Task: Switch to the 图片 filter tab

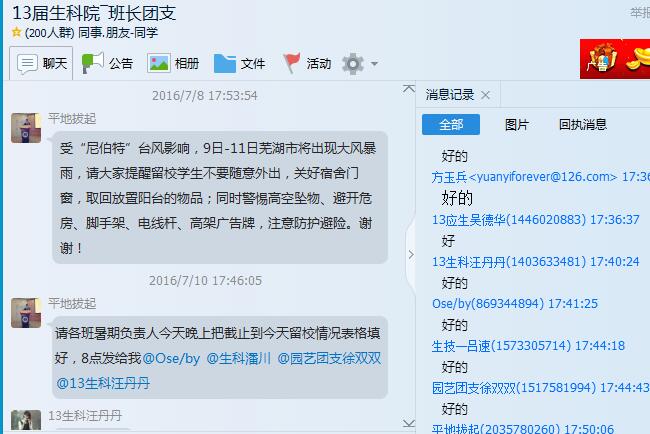Action: 517,124
